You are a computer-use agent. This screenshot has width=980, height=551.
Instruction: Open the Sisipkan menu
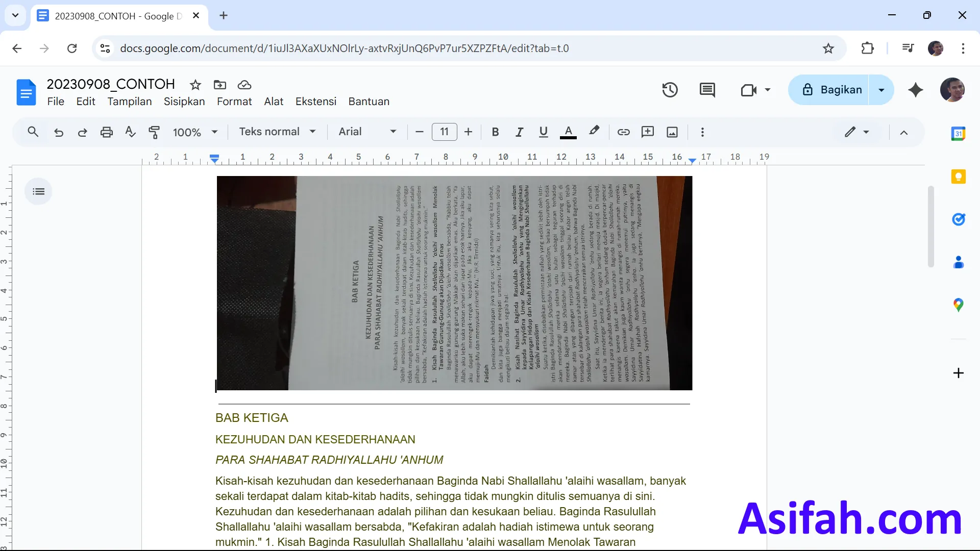[x=184, y=102]
